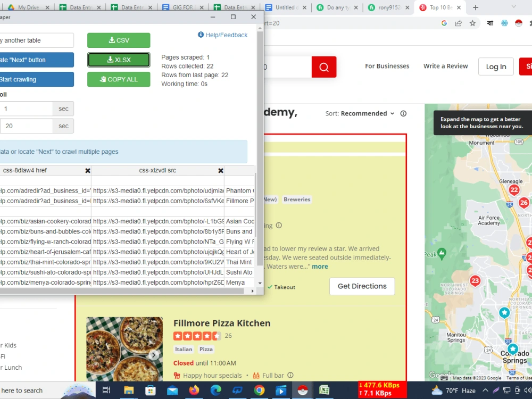Switch to the rony9152 tab
Viewport: 532px width, 399px height.
click(389, 7)
